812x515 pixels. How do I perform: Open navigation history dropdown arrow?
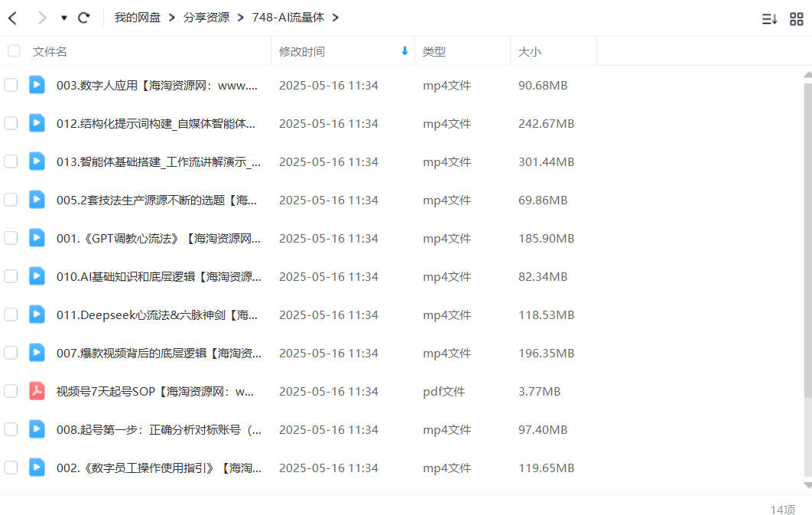click(63, 18)
